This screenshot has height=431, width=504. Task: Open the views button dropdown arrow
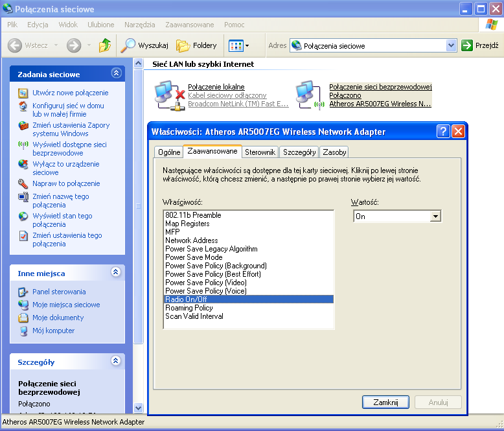click(x=247, y=45)
